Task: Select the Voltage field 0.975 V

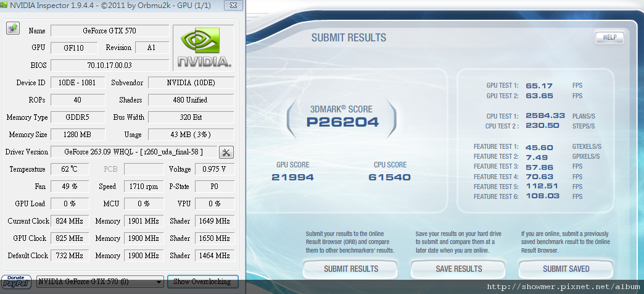Action: 215,169
